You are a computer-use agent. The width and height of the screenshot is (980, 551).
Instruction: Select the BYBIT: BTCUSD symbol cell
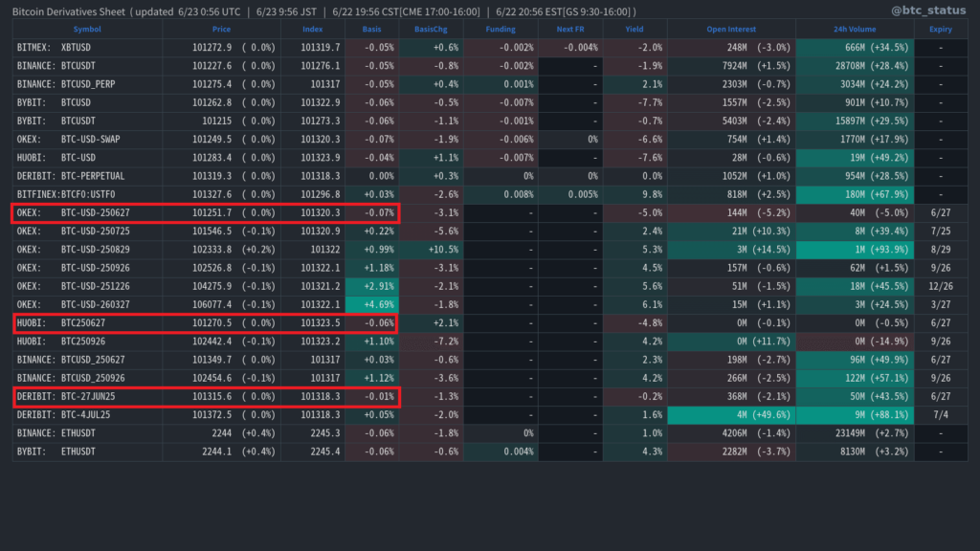click(87, 102)
